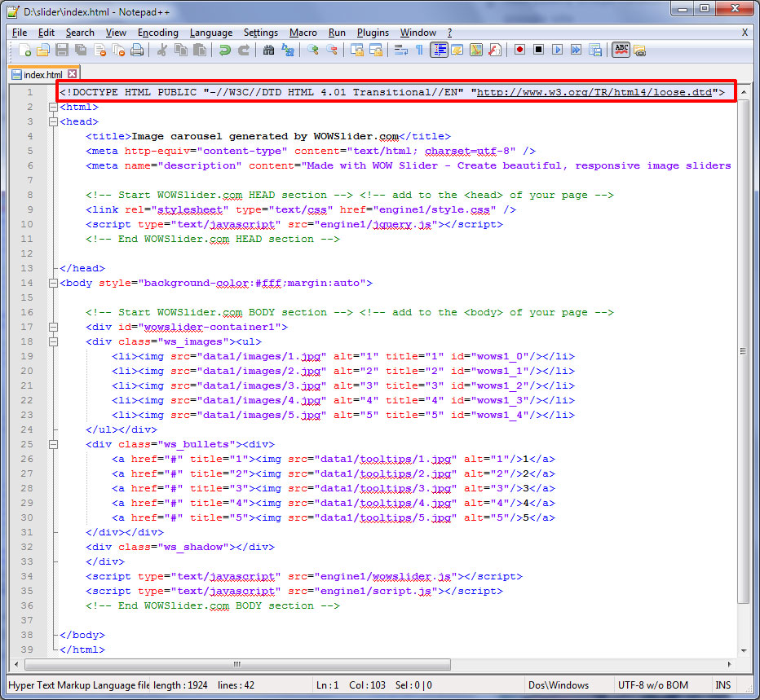Open Find with the binoculars icon
This screenshot has width=760, height=700.
click(268, 50)
